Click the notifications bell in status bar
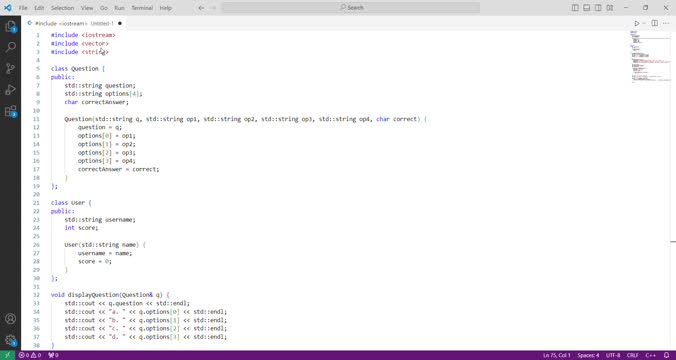 click(x=666, y=355)
